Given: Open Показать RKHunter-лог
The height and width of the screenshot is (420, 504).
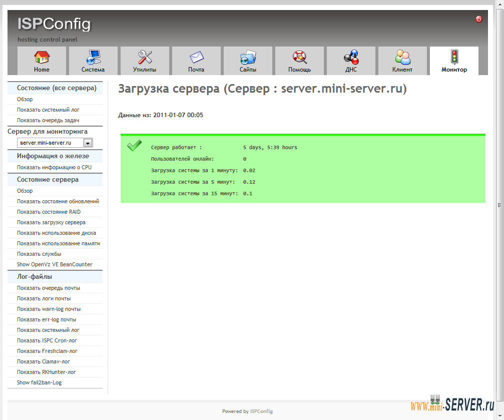Looking at the screenshot, I should point(46,372).
